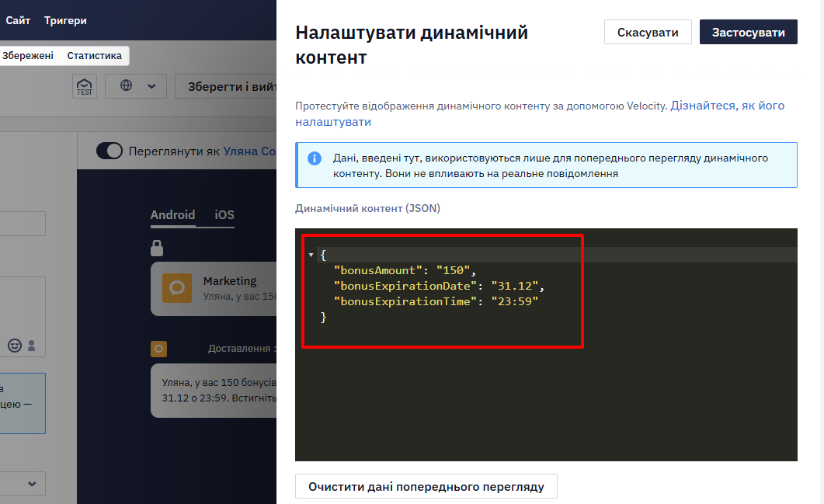Screen dimensions: 824x504
Task: Click the TEST send icon
Action: click(84, 86)
